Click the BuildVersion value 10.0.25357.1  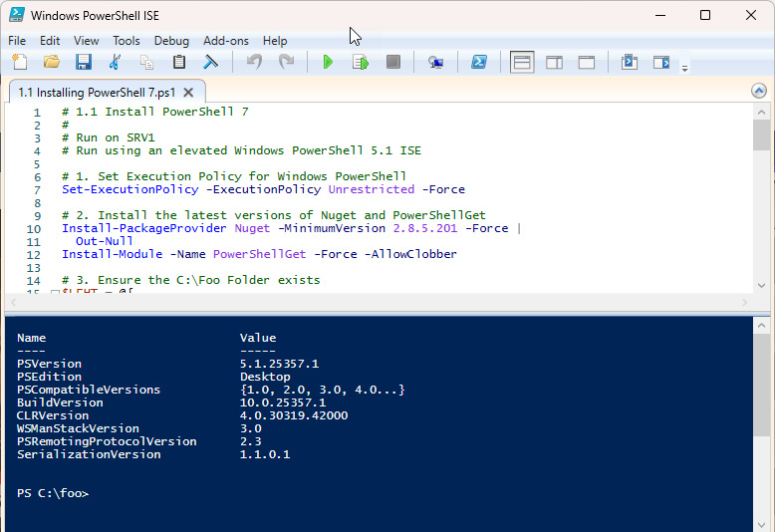(283, 402)
